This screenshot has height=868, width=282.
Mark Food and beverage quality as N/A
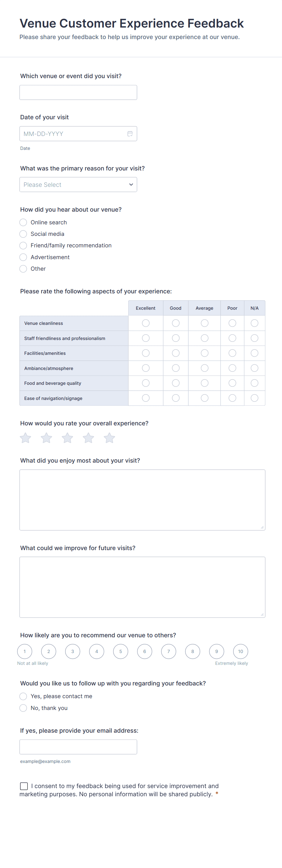(x=254, y=383)
